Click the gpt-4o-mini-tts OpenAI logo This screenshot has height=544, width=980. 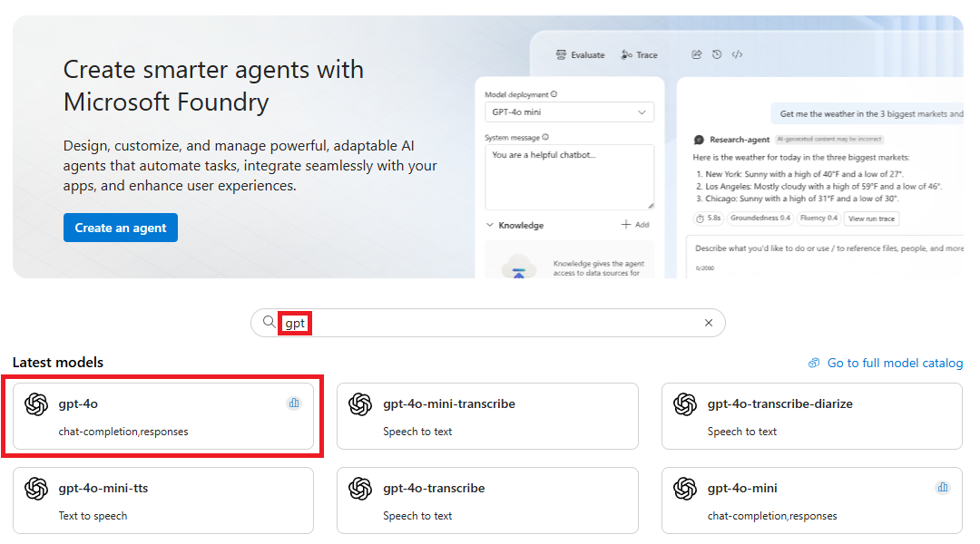(36, 489)
